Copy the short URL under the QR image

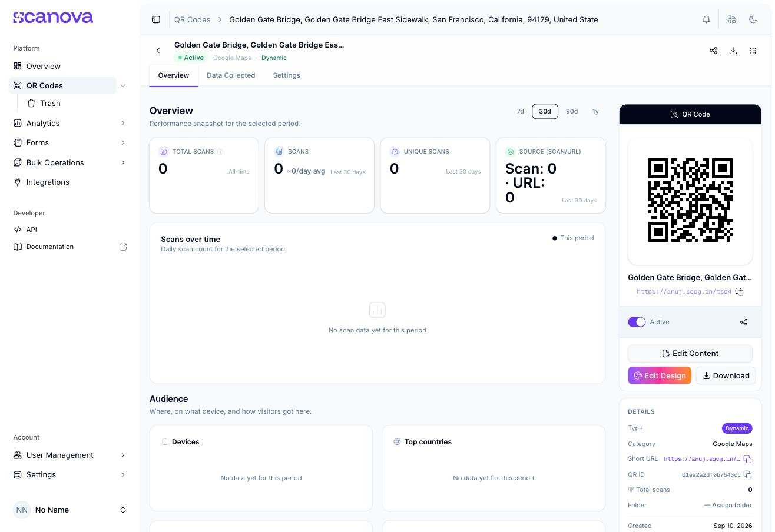pyautogui.click(x=740, y=292)
